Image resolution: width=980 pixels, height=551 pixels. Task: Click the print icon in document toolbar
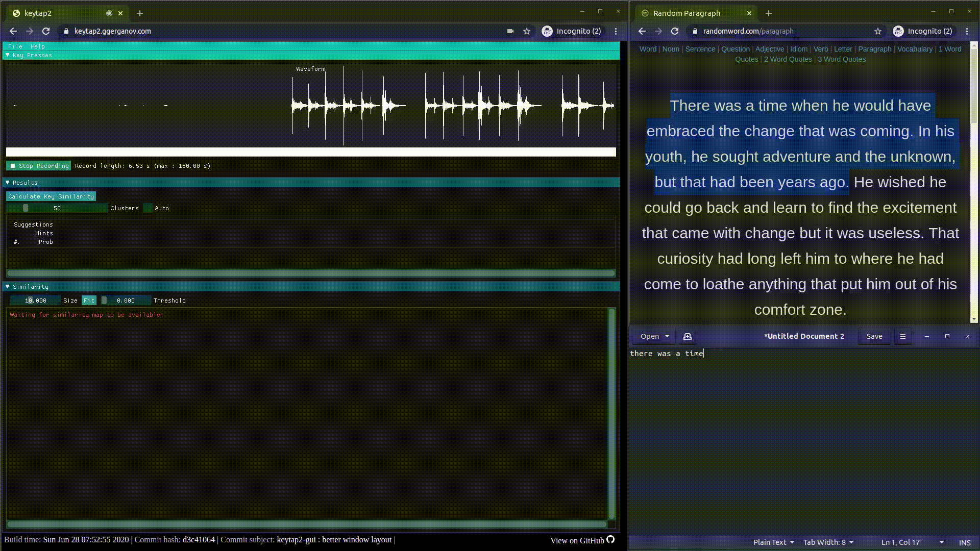point(687,336)
